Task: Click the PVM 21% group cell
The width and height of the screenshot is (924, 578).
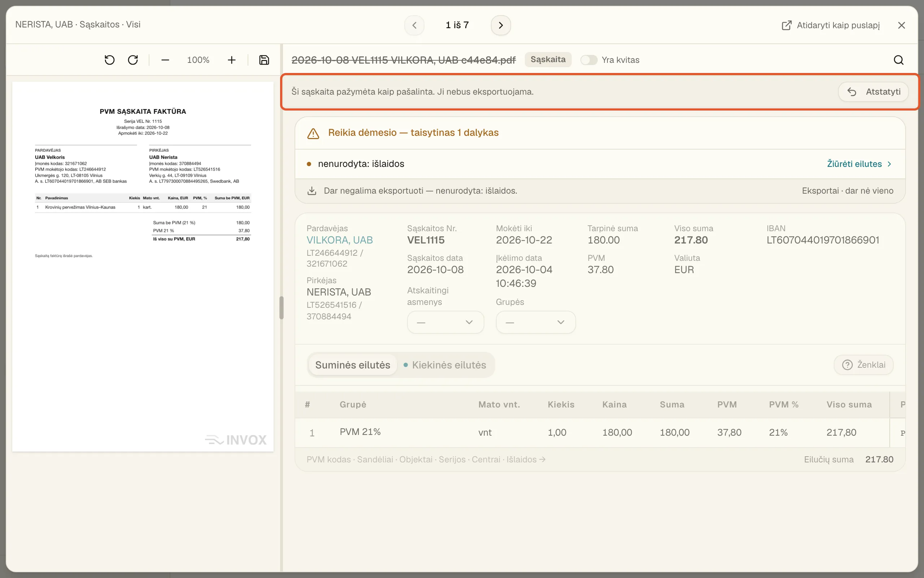Action: click(360, 432)
